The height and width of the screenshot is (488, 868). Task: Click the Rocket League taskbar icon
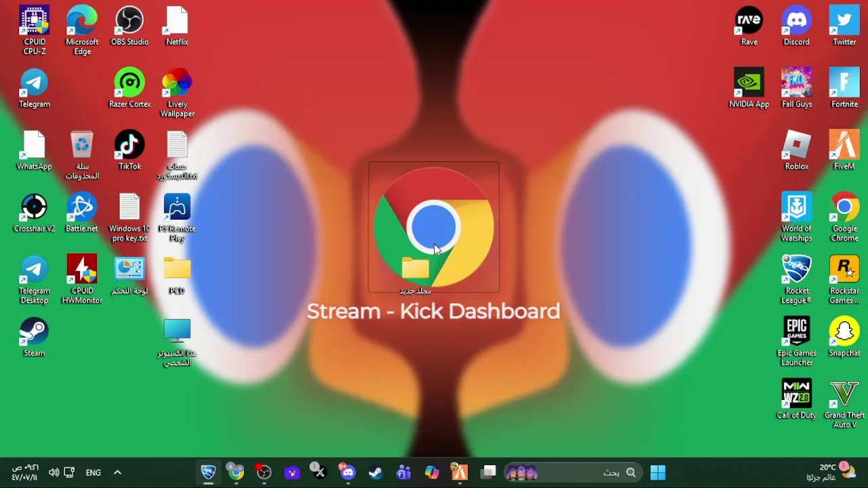[x=208, y=472]
